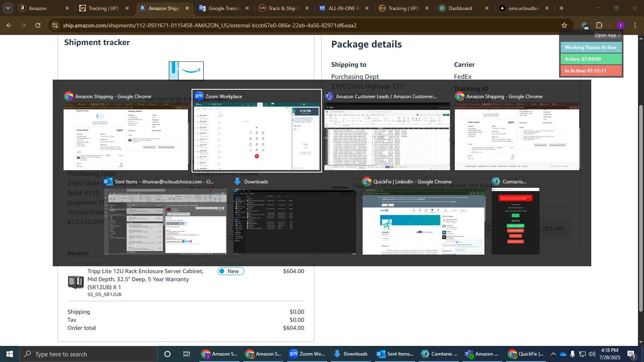
Task: Click the Tripp Lite 12U Rack Enclosure title
Action: [146, 279]
